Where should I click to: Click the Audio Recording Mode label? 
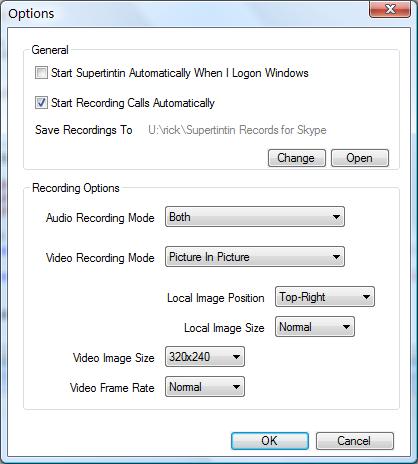[100, 218]
